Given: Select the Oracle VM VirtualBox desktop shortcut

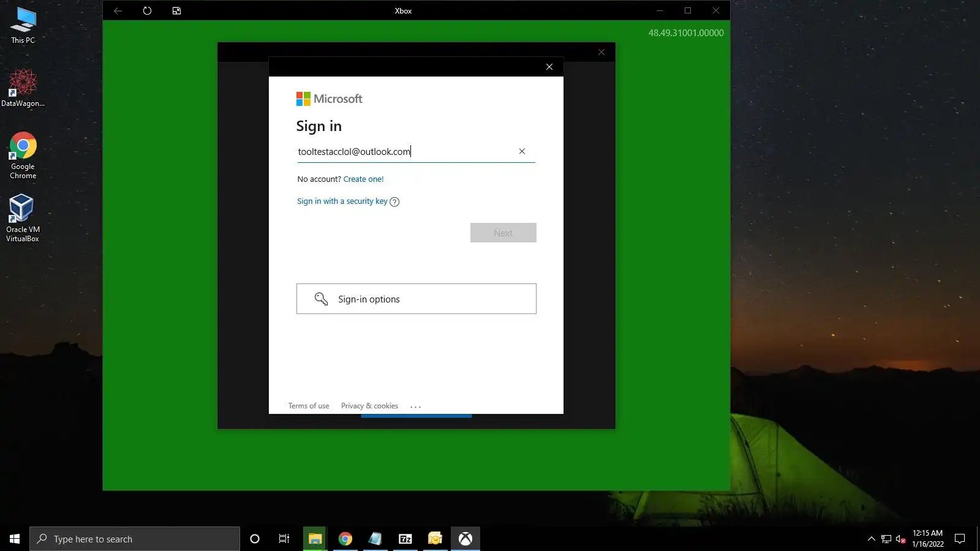Looking at the screenshot, I should coord(23,219).
